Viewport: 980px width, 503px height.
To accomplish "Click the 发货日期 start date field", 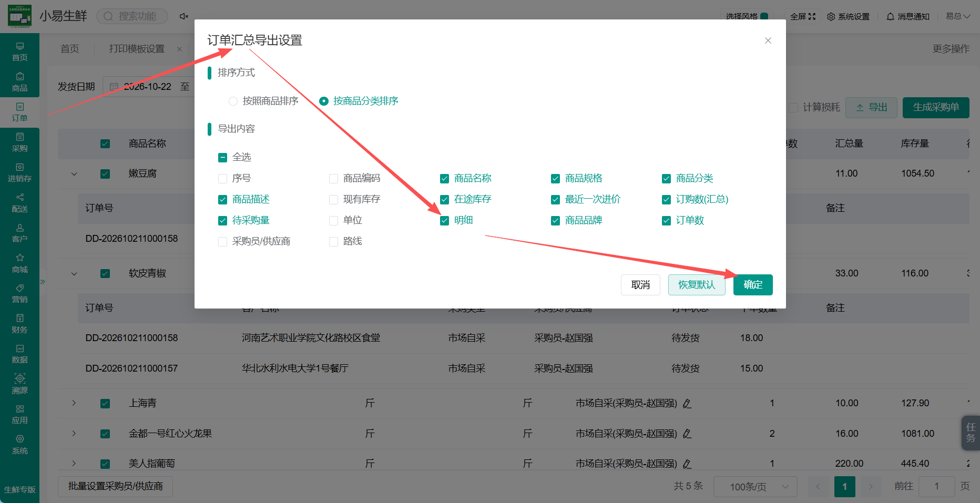I will tap(148, 87).
